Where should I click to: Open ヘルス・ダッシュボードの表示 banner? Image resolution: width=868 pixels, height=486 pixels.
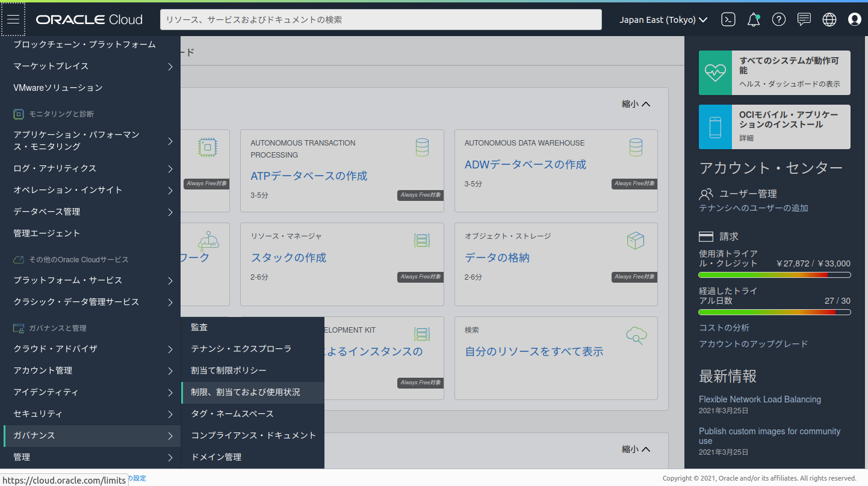click(775, 73)
